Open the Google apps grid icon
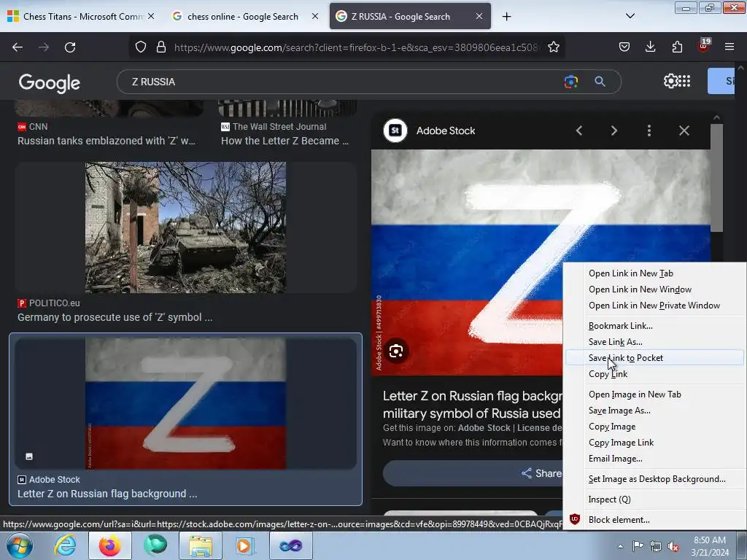 pyautogui.click(x=684, y=81)
